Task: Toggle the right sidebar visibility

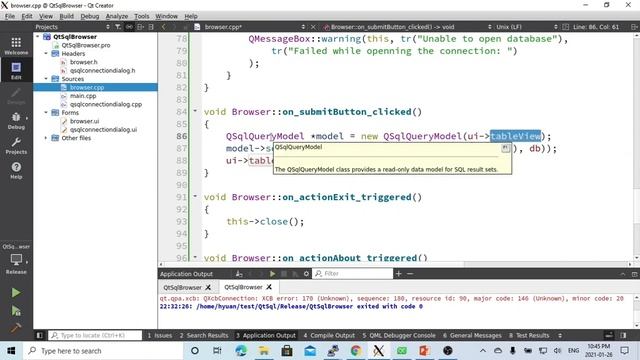Action: coord(623,336)
